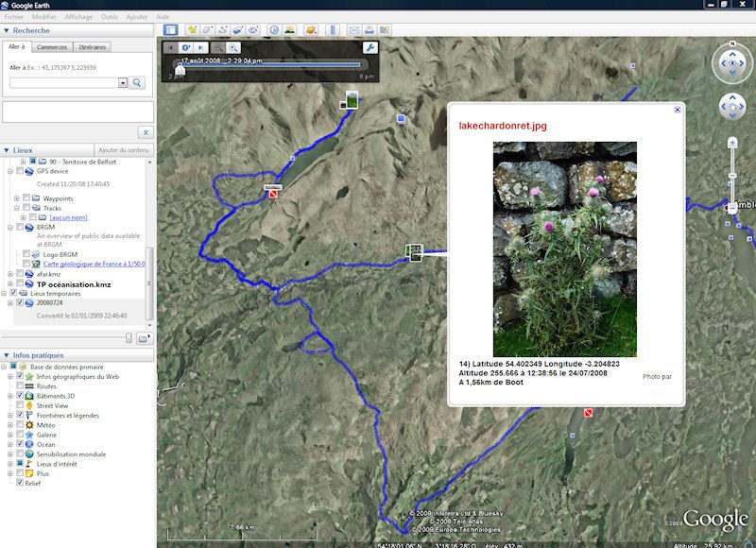Collapse the Infos pratiques panel
Image resolution: width=756 pixels, height=548 pixels.
click(x=7, y=355)
